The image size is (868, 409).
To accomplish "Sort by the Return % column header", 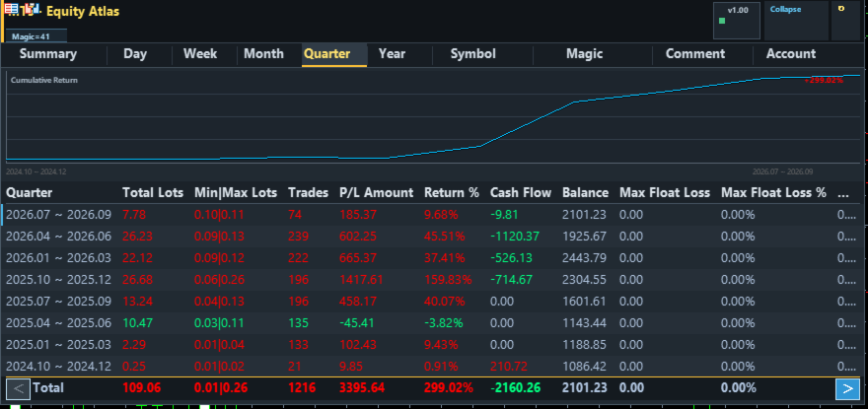I will [451, 193].
